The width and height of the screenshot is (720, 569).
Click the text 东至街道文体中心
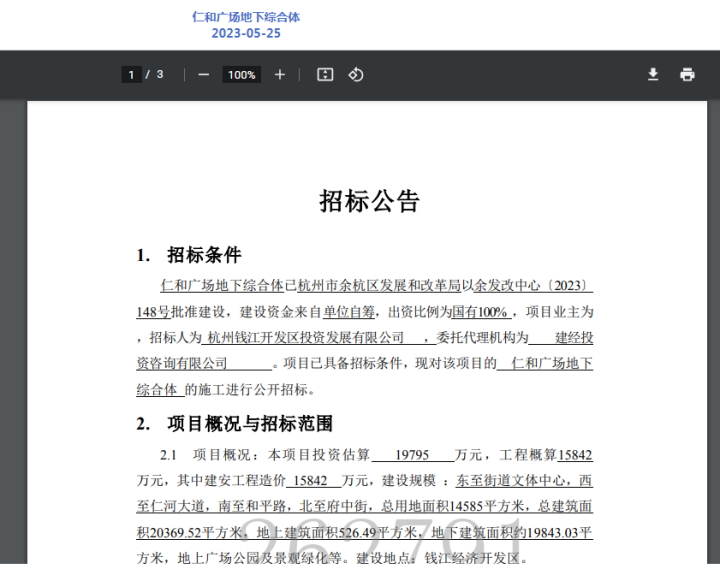click(510, 481)
